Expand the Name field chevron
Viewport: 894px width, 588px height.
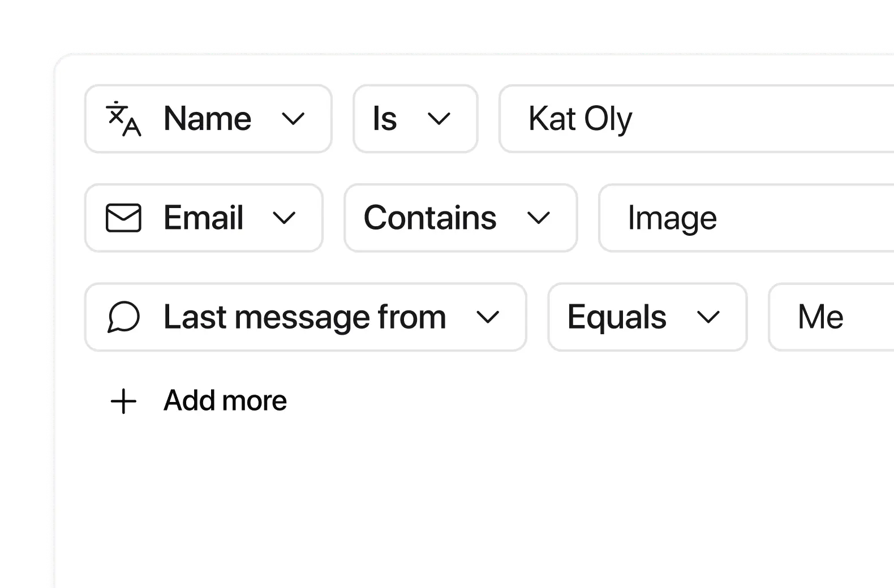[293, 119]
